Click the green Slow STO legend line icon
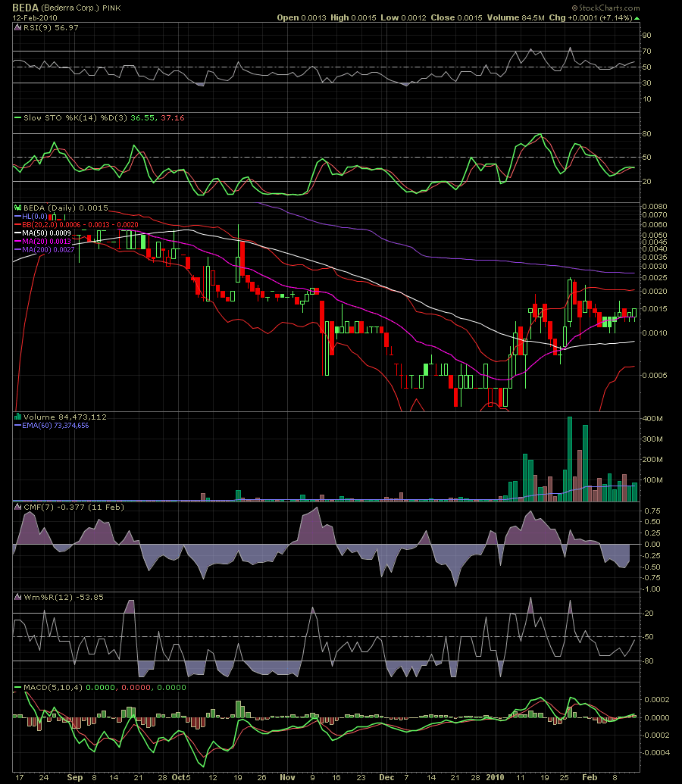The image size is (682, 784). [x=18, y=118]
